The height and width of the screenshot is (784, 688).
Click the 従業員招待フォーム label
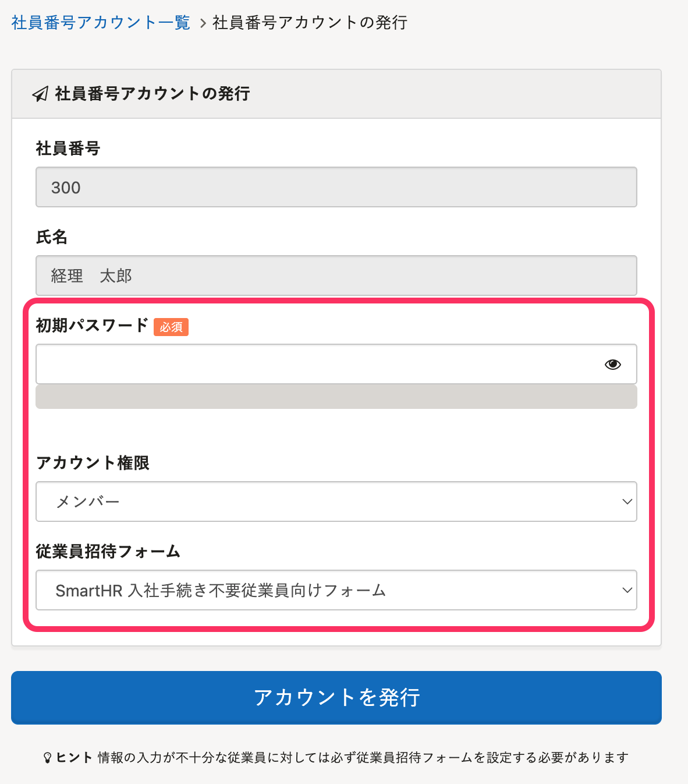[108, 552]
